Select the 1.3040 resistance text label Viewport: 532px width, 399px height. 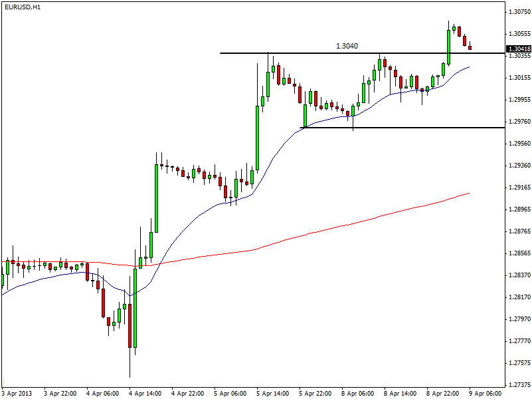(347, 46)
